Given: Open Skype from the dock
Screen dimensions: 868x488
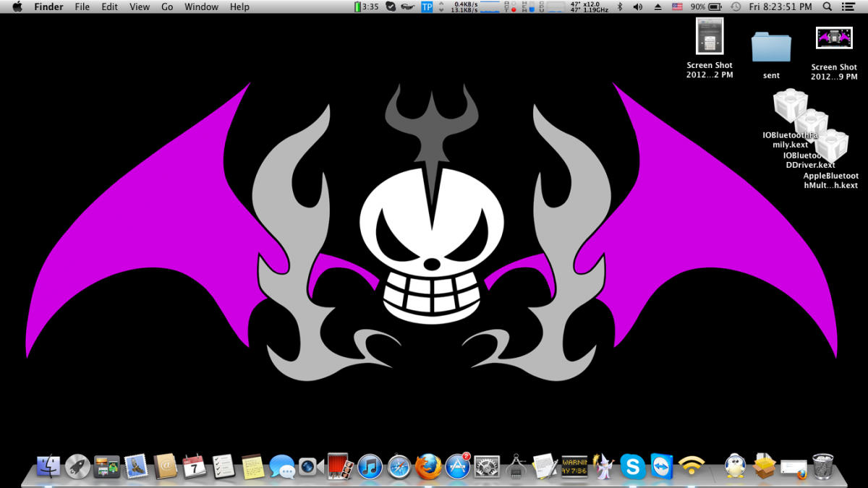Looking at the screenshot, I should tap(633, 466).
